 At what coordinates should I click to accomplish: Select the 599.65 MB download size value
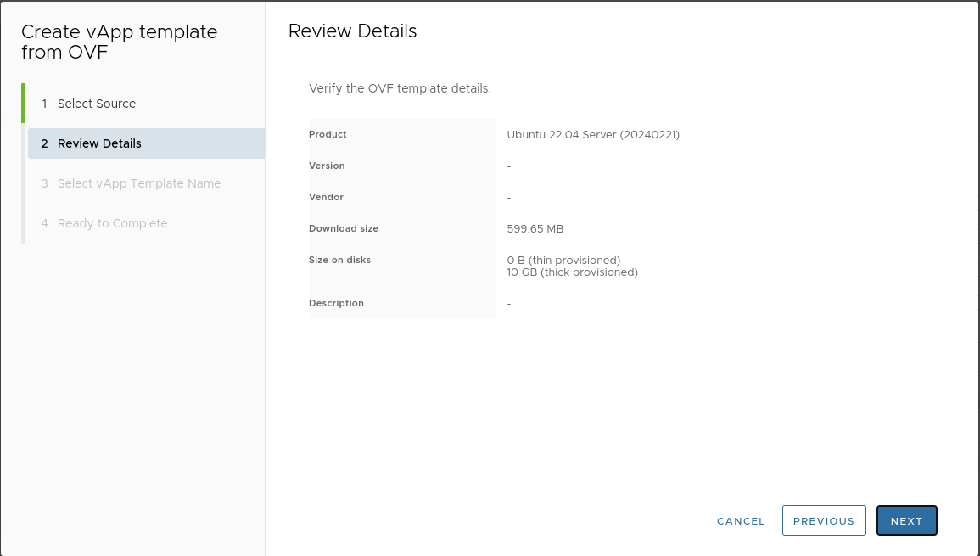(x=535, y=228)
